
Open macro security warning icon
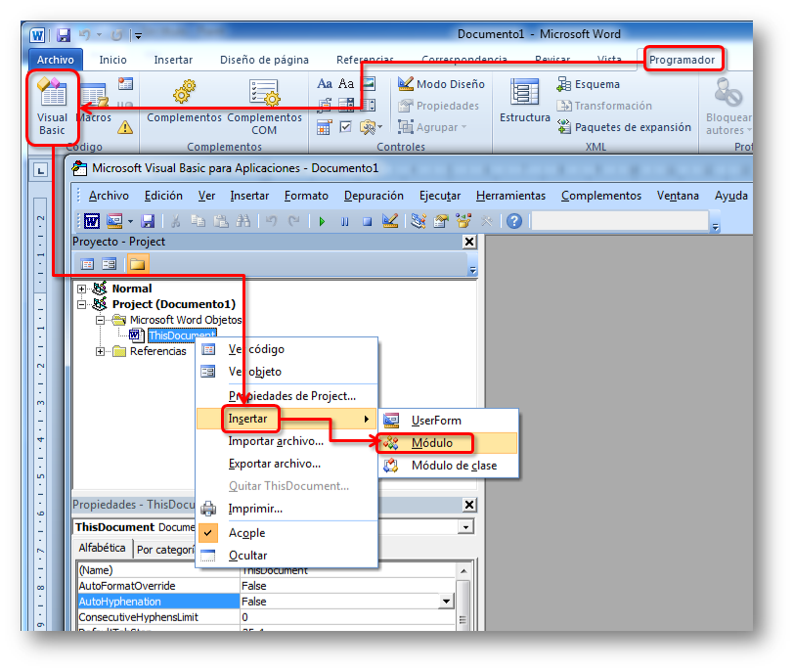(125, 127)
